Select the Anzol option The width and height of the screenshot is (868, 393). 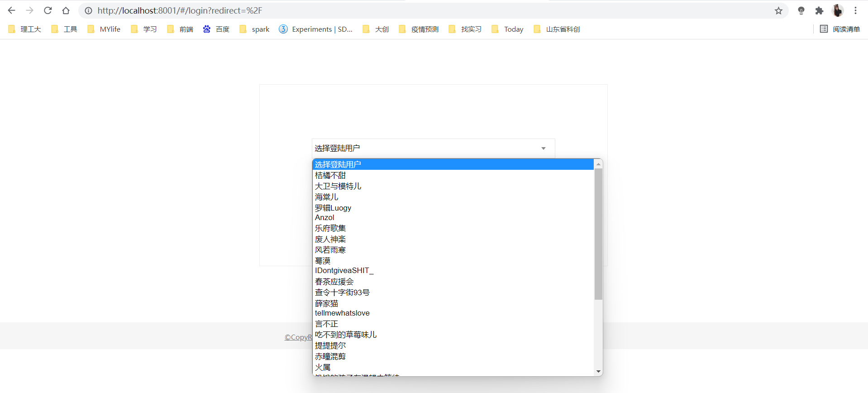(x=453, y=218)
